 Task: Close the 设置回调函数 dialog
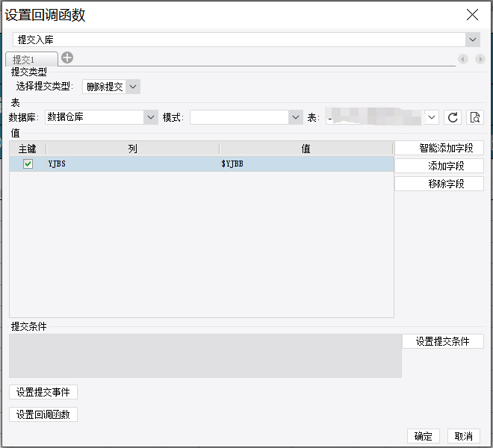(x=472, y=14)
